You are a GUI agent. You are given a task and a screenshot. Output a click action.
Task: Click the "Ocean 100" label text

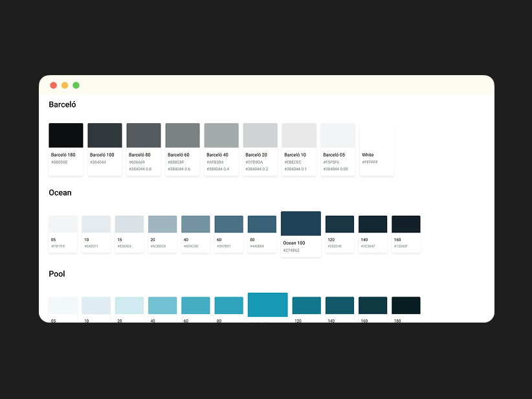coord(294,243)
